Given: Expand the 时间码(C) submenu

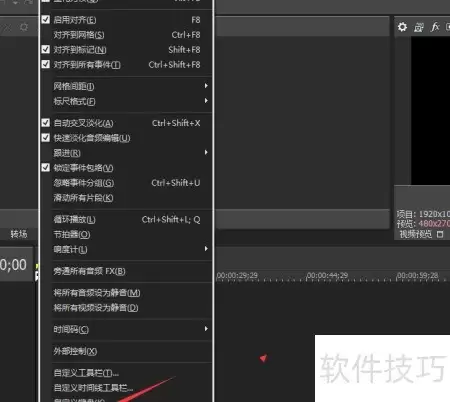Looking at the screenshot, I should point(126,329).
